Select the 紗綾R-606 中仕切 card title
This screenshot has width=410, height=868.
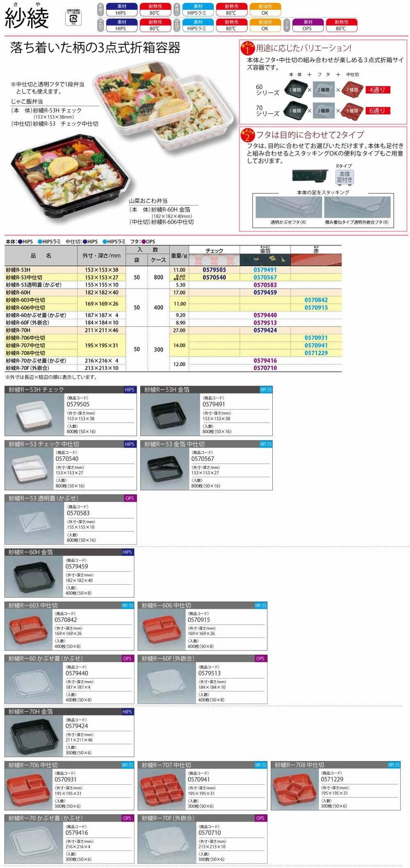tap(166, 605)
